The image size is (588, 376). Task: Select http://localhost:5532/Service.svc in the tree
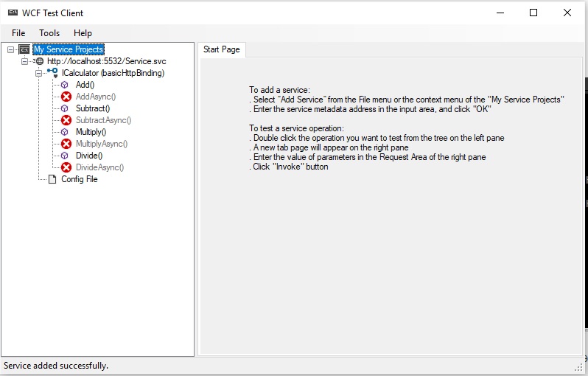[x=107, y=61]
